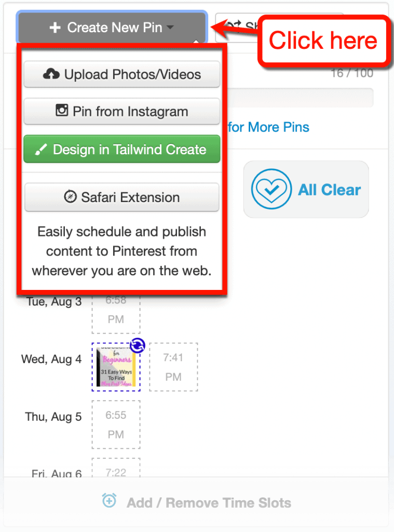Viewport: 394px width, 532px height.
Task: Click the SmartLoop recycle icon on the pin
Action: 137,345
